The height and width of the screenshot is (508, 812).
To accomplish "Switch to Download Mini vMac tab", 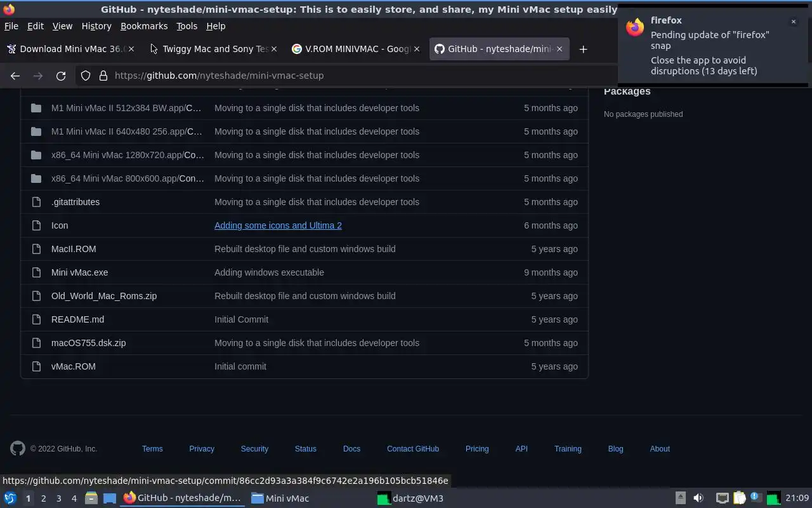I will pos(70,49).
